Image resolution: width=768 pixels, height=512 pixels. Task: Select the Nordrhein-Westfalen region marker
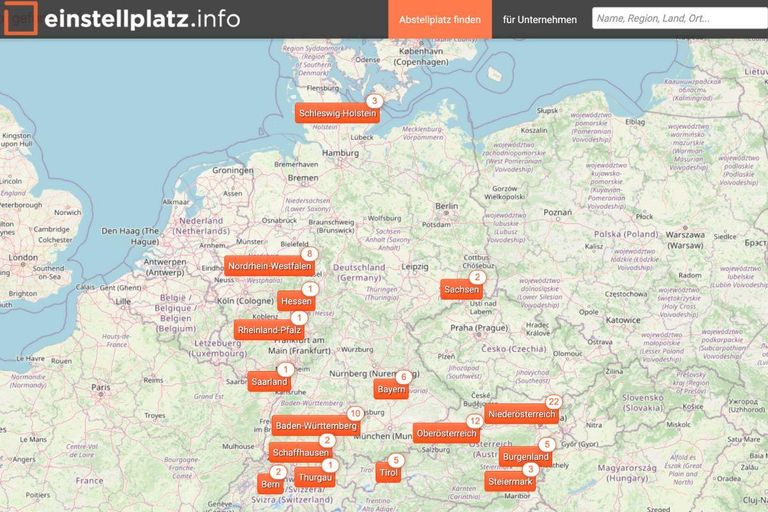click(x=269, y=266)
